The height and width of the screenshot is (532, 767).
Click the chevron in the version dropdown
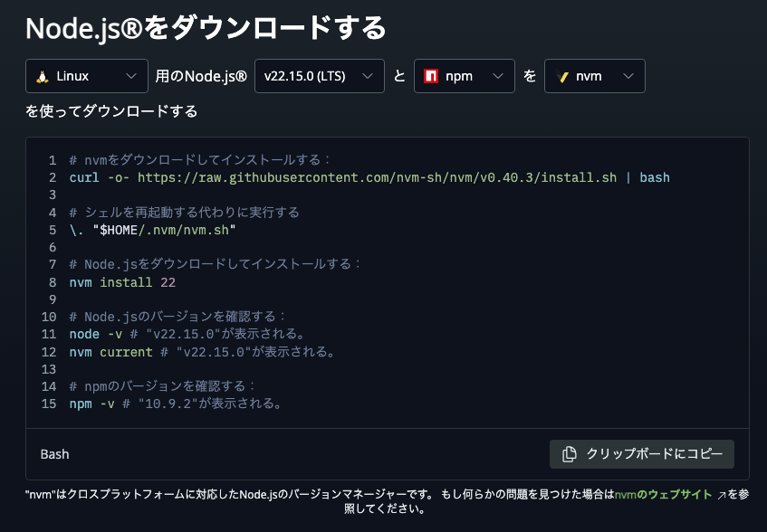pos(368,76)
